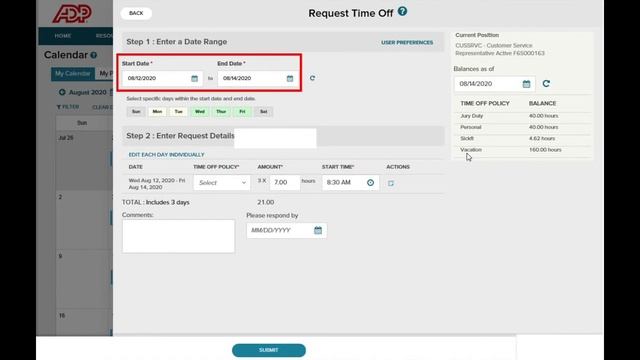Click the previous month arrow beside August 2020
640x360 pixels.
[62, 92]
